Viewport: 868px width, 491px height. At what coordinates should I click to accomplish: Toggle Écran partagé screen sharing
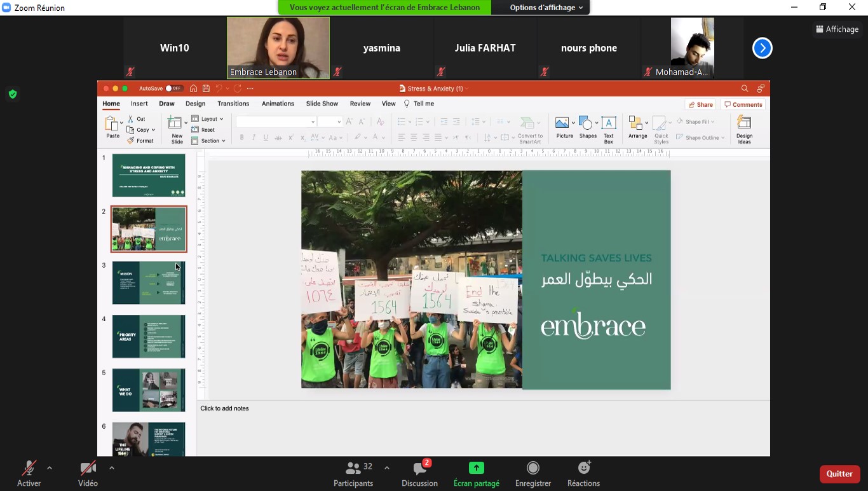click(477, 474)
